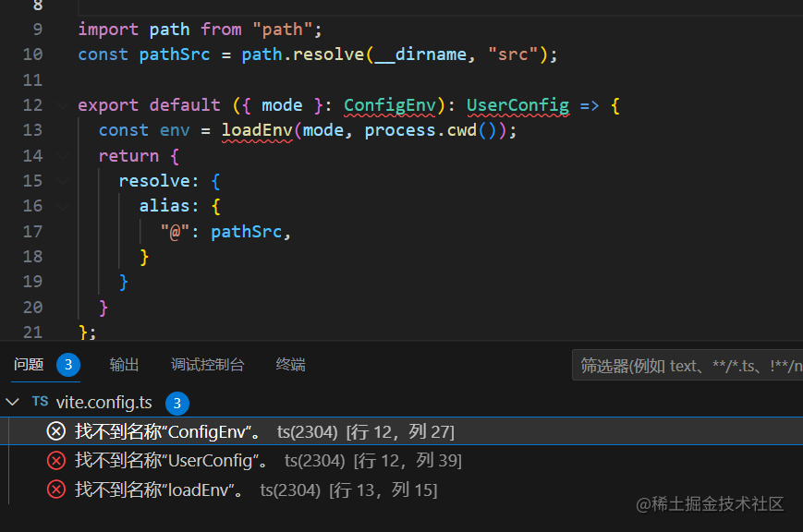The height and width of the screenshot is (532, 803).
Task: Select the 问题 tab label
Action: (29, 365)
